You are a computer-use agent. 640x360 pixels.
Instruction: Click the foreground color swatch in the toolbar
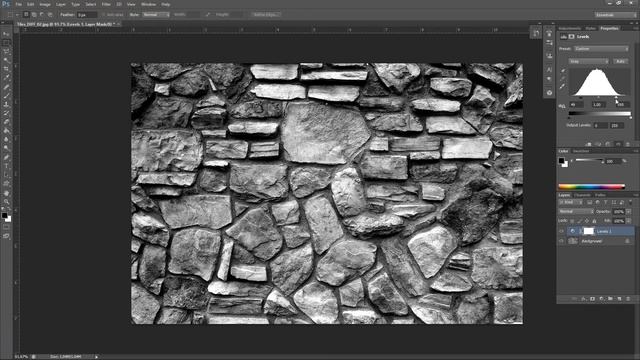tap(4, 215)
